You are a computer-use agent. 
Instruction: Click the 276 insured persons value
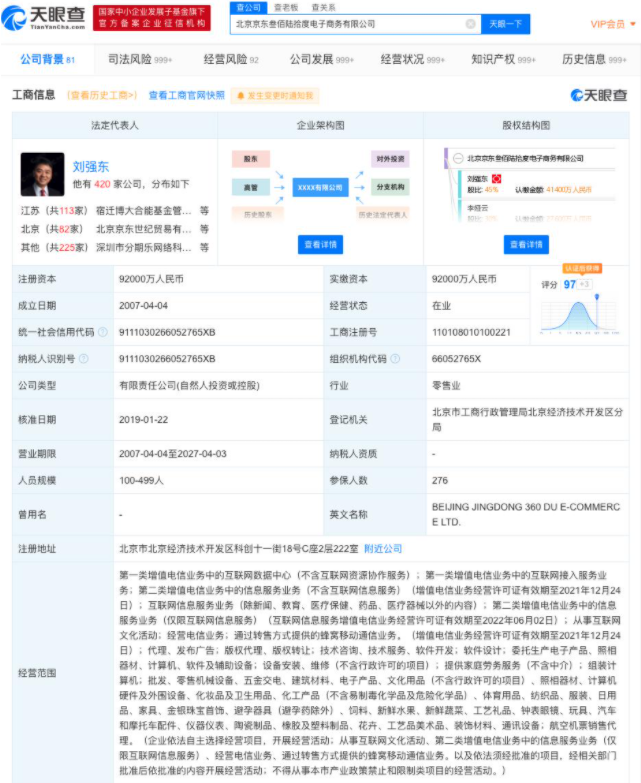[440, 480]
